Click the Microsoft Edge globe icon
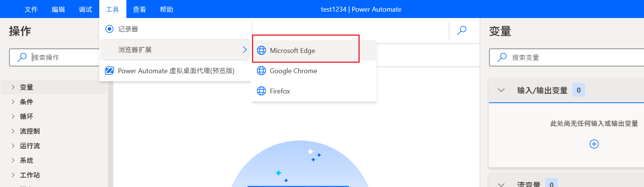 pyautogui.click(x=261, y=50)
